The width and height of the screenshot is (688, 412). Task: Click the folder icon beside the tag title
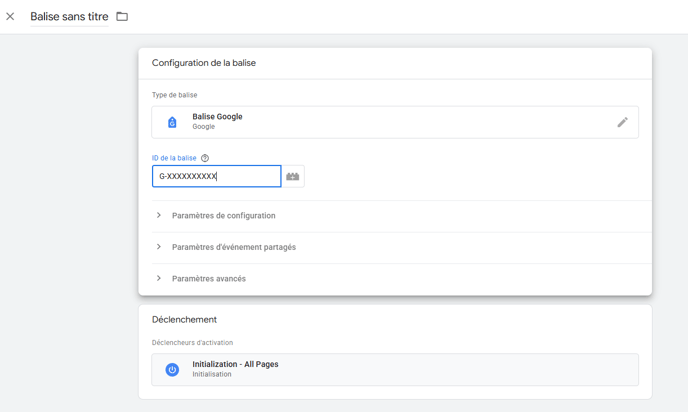click(x=122, y=17)
